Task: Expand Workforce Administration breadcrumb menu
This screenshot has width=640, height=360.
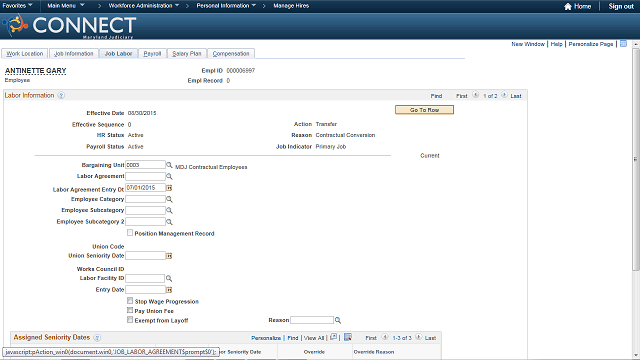Action: pos(144,6)
